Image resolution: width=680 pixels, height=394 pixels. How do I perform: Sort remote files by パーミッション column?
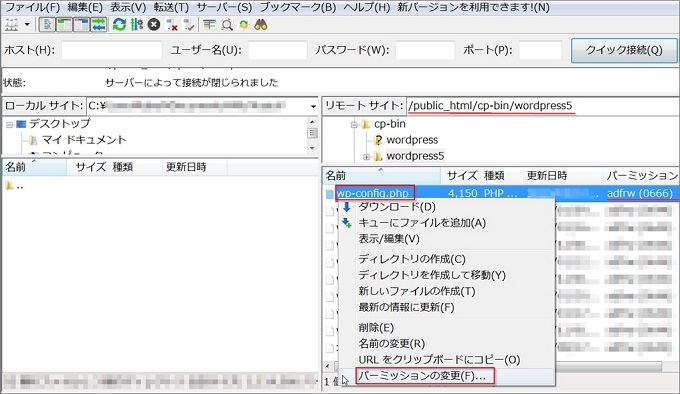click(x=641, y=176)
